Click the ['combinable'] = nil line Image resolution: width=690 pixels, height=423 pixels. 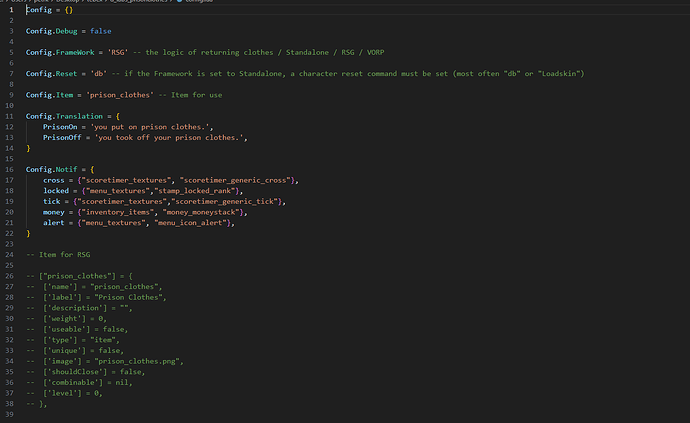(79, 383)
